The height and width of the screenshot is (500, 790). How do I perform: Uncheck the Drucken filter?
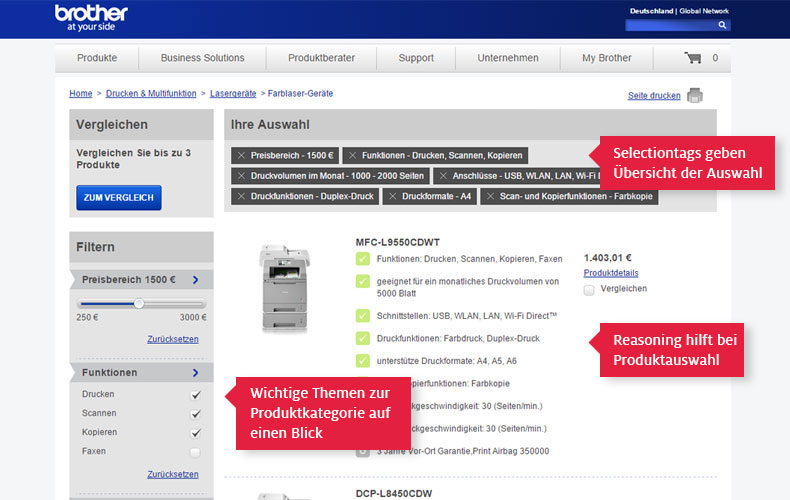click(x=195, y=395)
